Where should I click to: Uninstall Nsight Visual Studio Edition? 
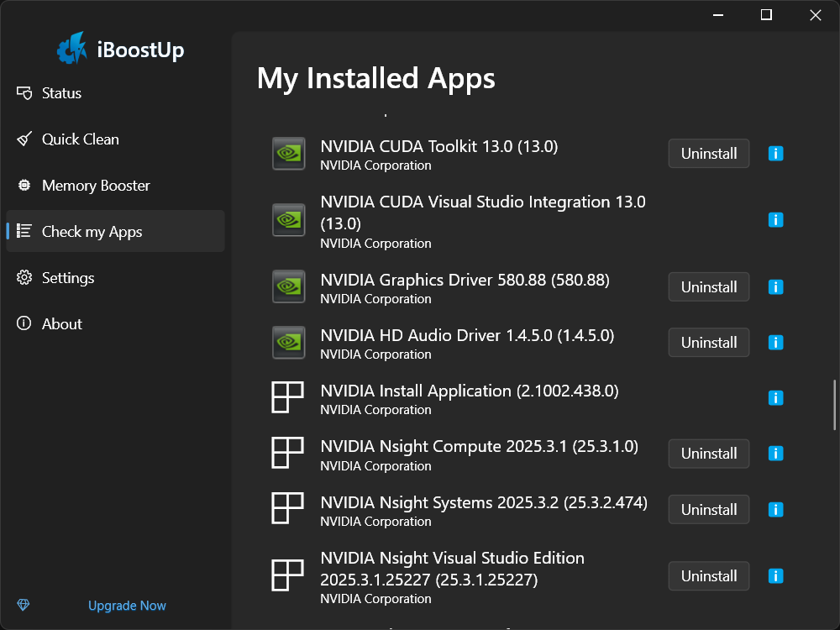click(x=709, y=576)
